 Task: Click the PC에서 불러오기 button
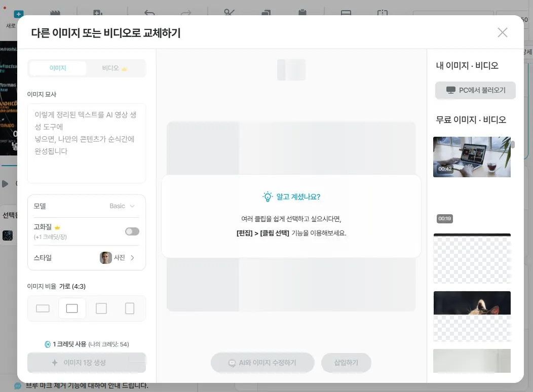475,91
